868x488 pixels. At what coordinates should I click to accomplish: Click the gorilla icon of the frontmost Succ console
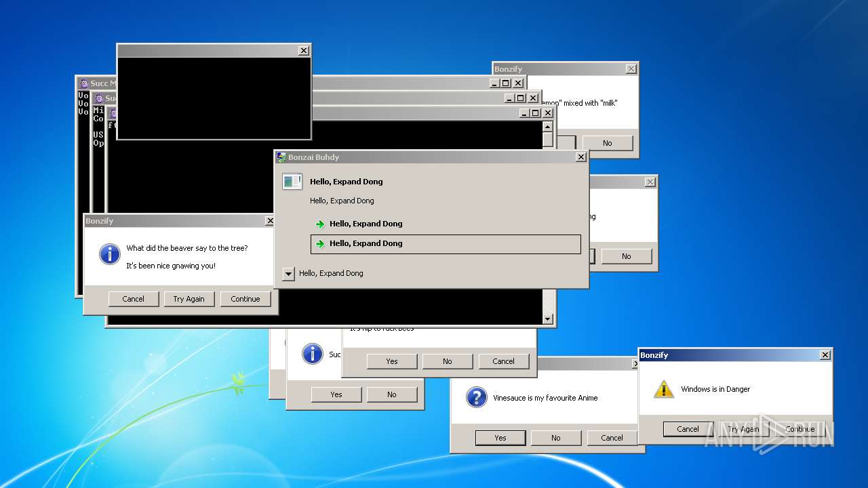pos(113,113)
